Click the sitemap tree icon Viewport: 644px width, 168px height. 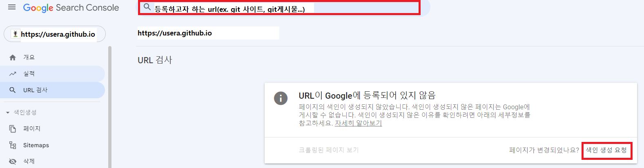tap(13, 145)
